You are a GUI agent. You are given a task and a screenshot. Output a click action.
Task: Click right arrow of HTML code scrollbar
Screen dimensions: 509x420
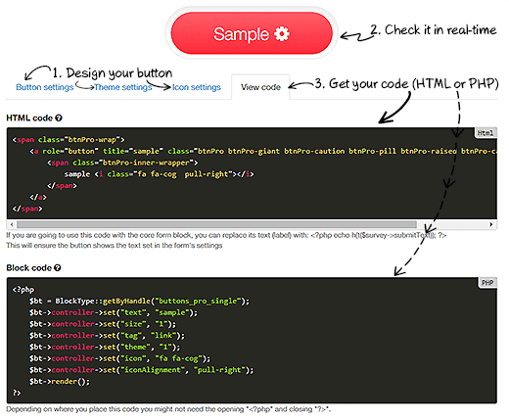[491, 224]
